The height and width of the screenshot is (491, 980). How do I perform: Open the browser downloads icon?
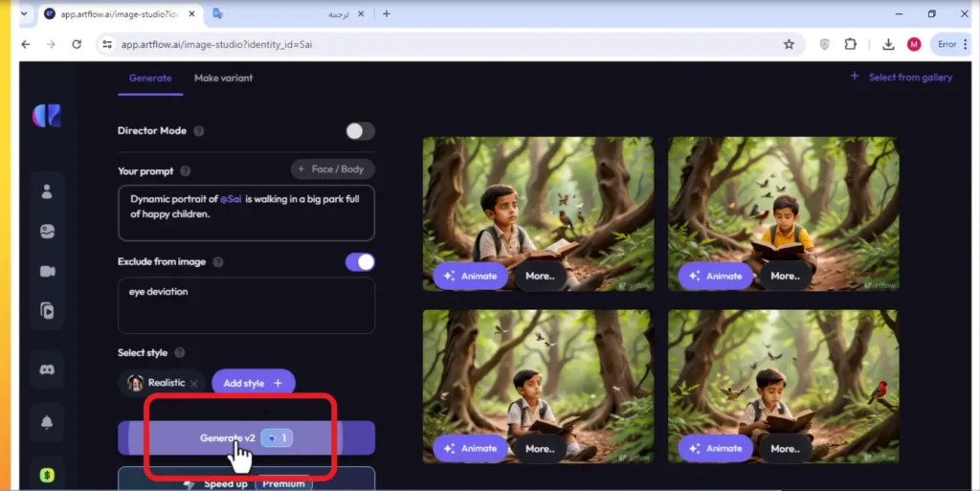(x=887, y=44)
